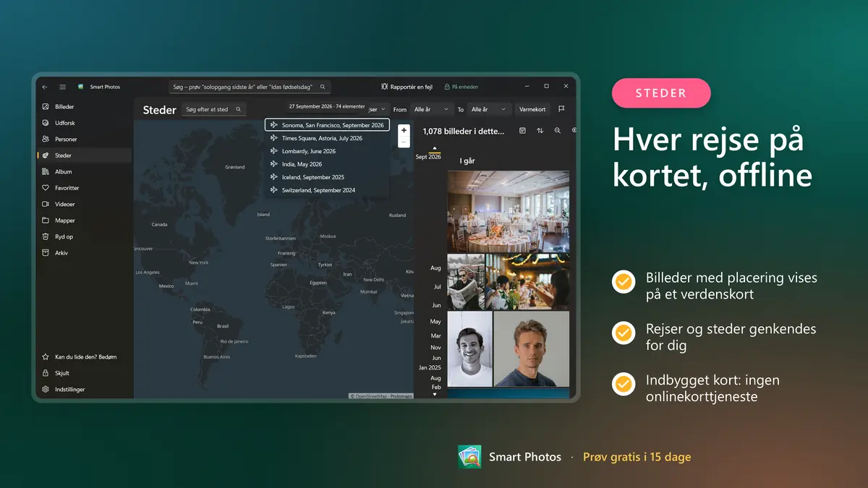Viewport: 868px width, 488px height.
Task: Open the From Alle år dropdown
Action: (431, 109)
